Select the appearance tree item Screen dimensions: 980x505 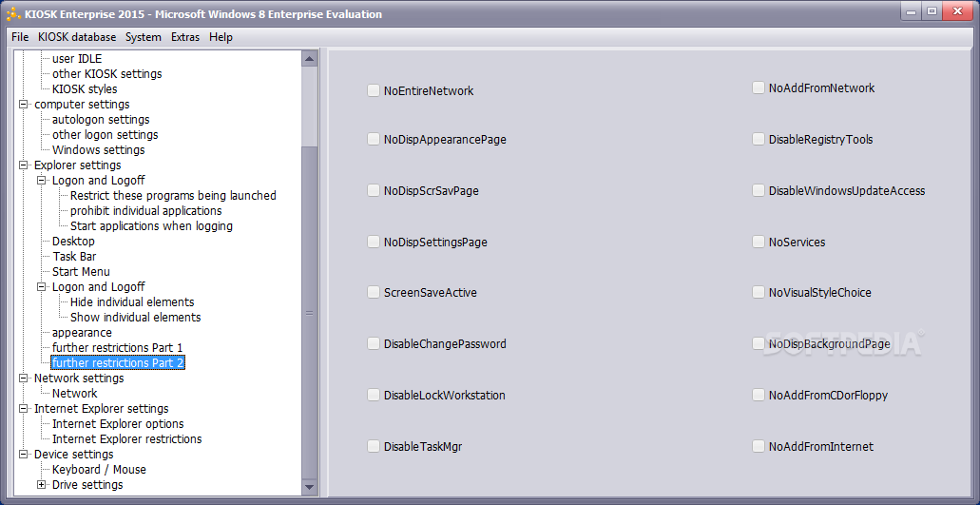(82, 333)
